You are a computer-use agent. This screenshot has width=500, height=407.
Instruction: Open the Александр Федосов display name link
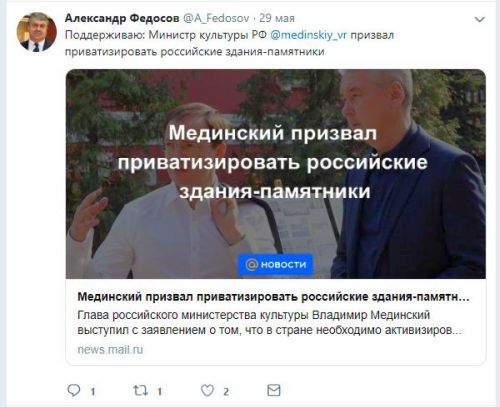122,18
